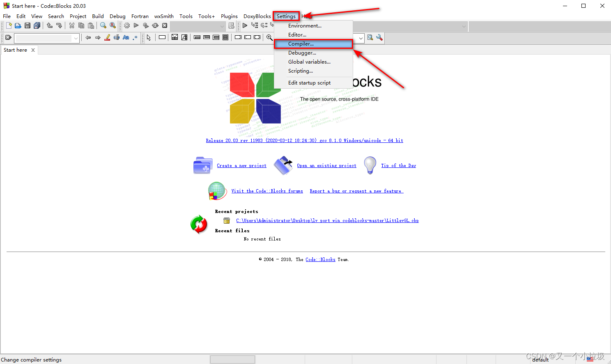Click the zoom in magnifier icon
The width and height of the screenshot is (611, 364).
[x=269, y=37]
